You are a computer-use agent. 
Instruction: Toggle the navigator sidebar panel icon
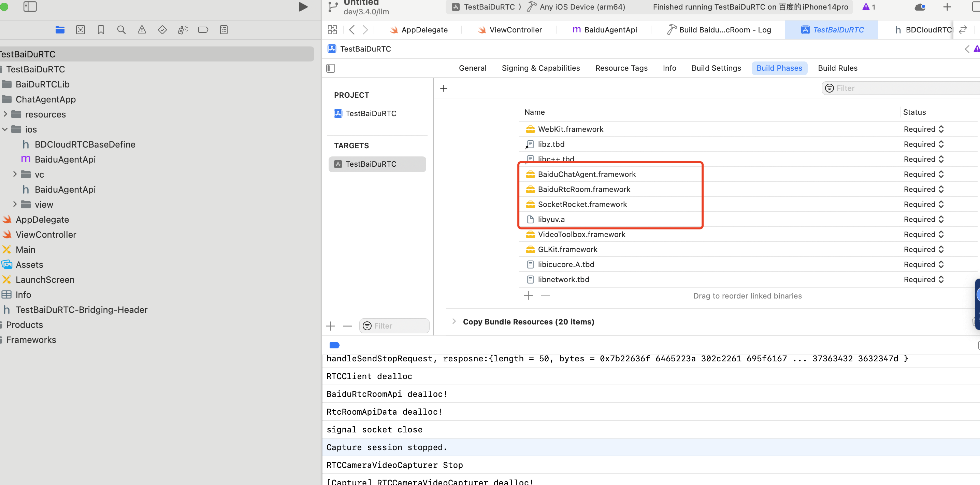(30, 6)
